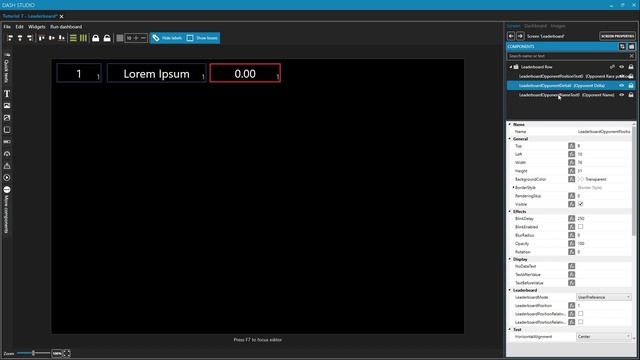Click the BackgroundColor Transparent swatch
This screenshot has width=640, height=360.
click(580, 179)
